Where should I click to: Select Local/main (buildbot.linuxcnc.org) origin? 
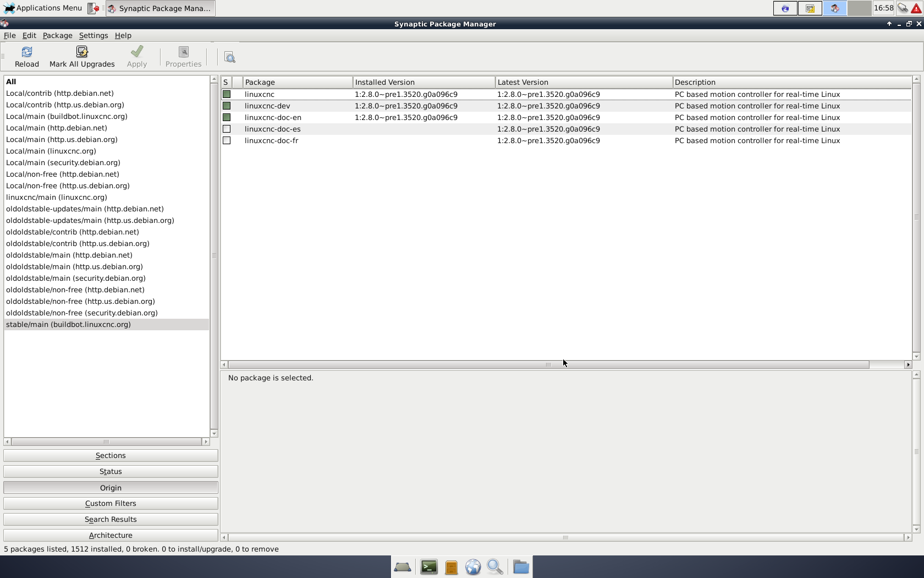coord(106,116)
